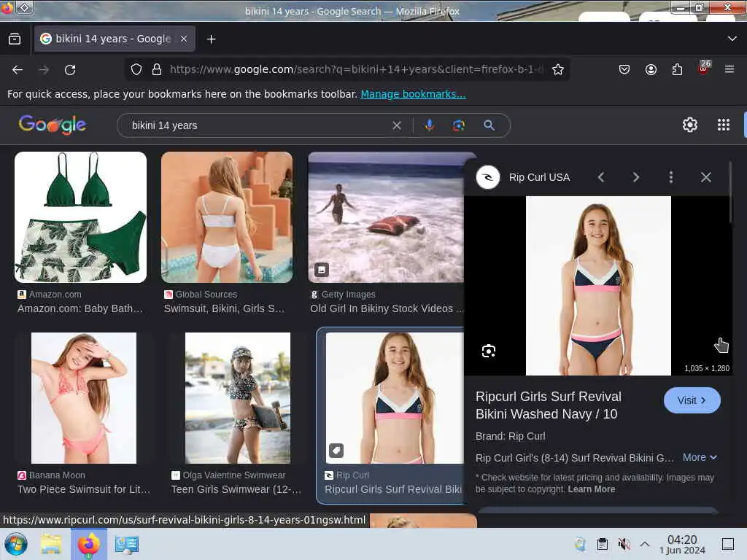Submit search with magnifier icon
Screen dimensions: 747x560
click(489, 125)
